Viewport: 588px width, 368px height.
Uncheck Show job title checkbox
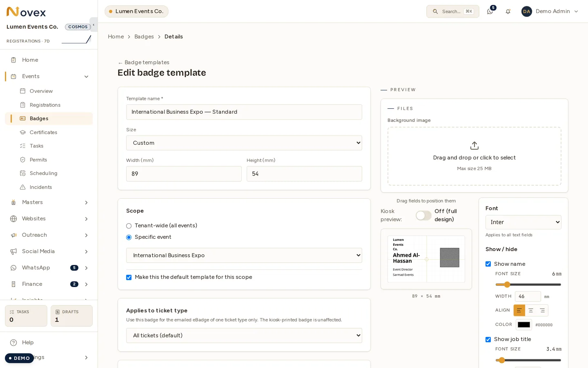tap(488, 339)
